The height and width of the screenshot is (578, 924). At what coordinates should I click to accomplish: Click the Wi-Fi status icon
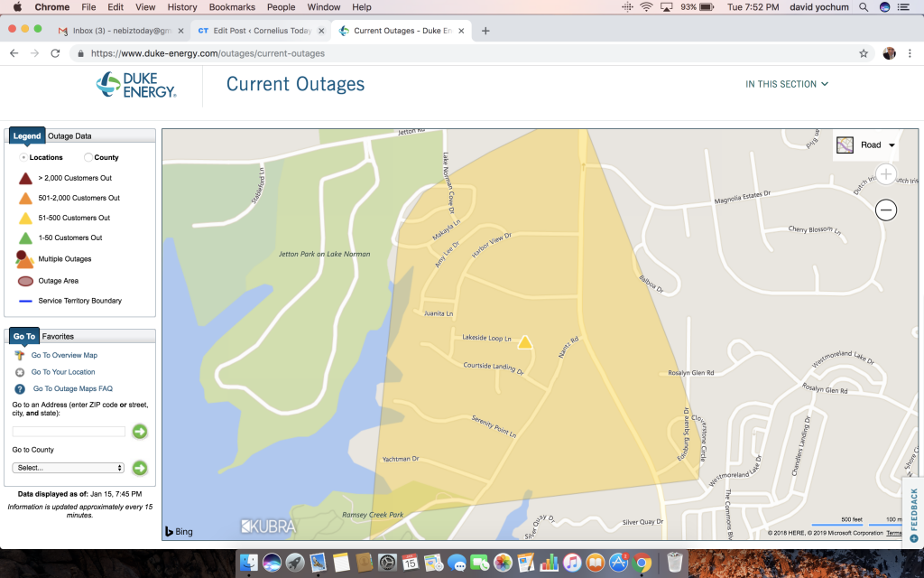(646, 7)
